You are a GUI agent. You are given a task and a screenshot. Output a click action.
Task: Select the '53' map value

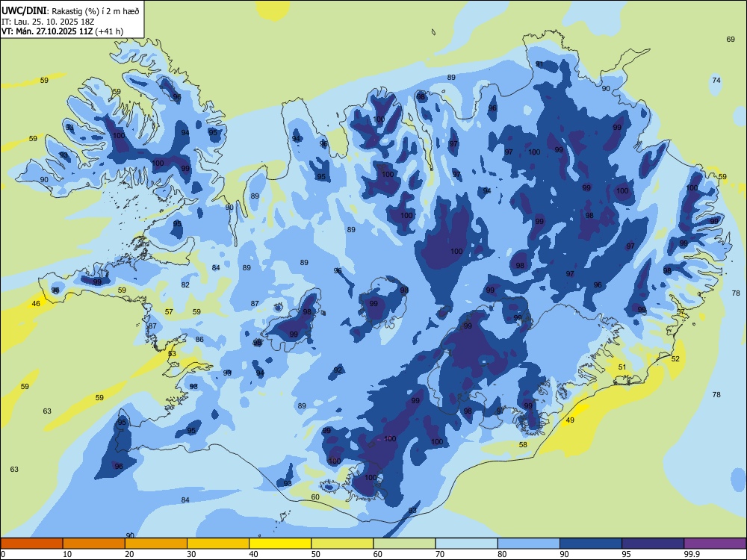pyautogui.click(x=172, y=353)
